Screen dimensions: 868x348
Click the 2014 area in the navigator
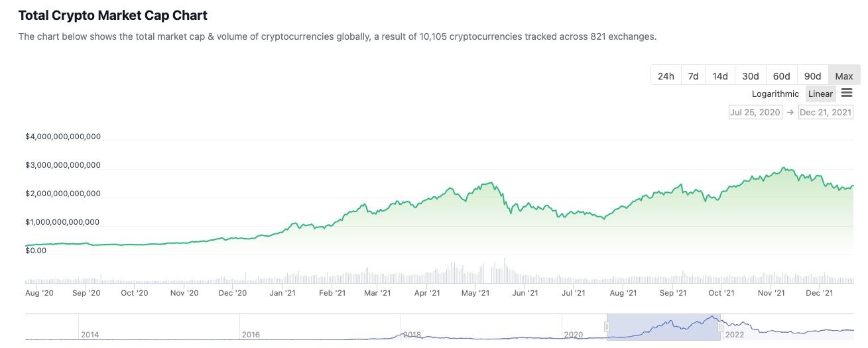[90, 335]
